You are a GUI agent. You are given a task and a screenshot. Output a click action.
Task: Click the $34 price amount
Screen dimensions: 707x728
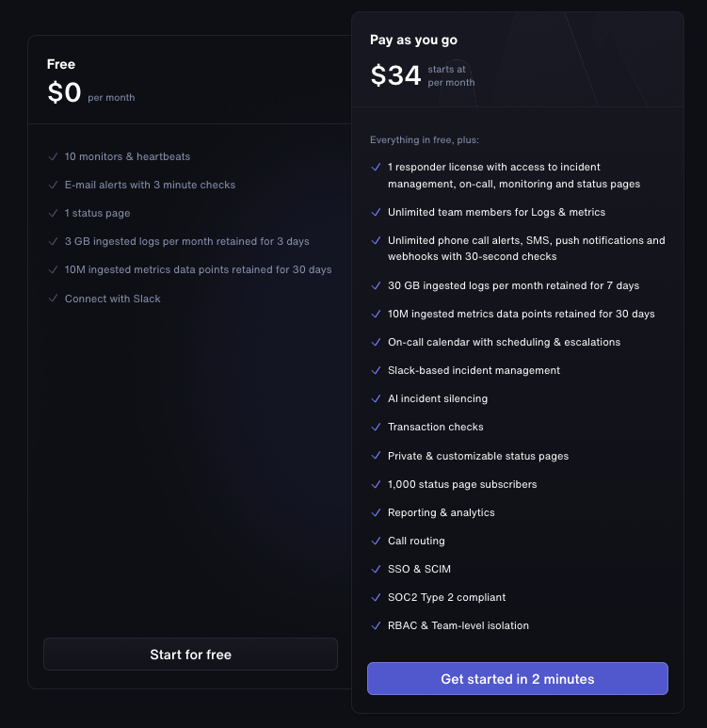point(395,75)
